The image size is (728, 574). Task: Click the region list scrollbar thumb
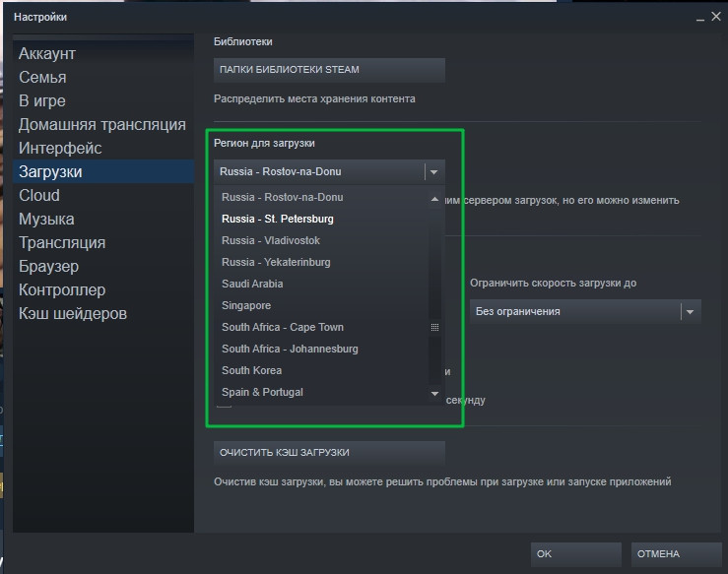click(434, 327)
